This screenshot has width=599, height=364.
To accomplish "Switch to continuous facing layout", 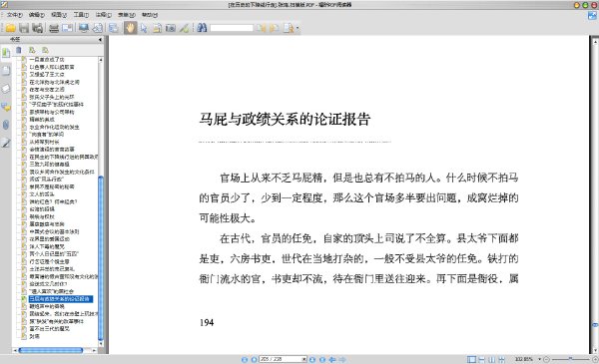I will pyautogui.click(x=501, y=359).
